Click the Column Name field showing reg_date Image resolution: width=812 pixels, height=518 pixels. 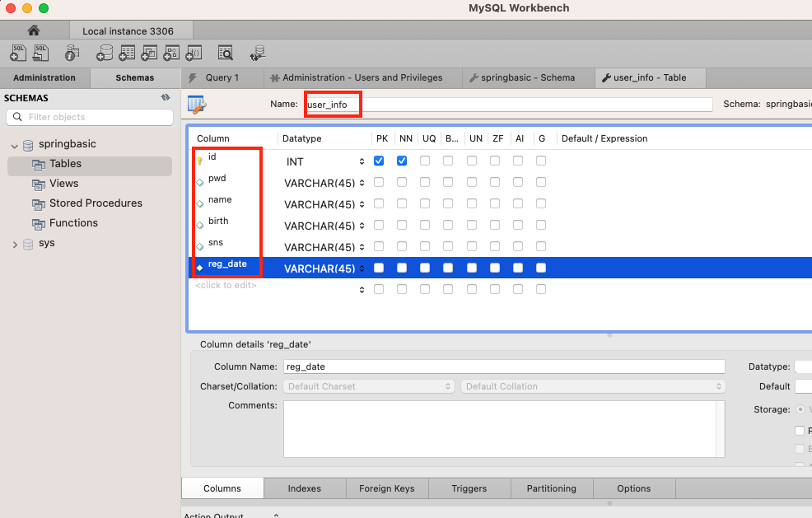click(x=504, y=366)
